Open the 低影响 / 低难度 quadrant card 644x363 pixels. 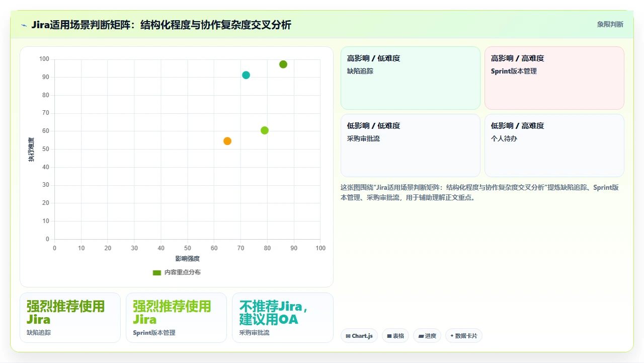(411, 146)
